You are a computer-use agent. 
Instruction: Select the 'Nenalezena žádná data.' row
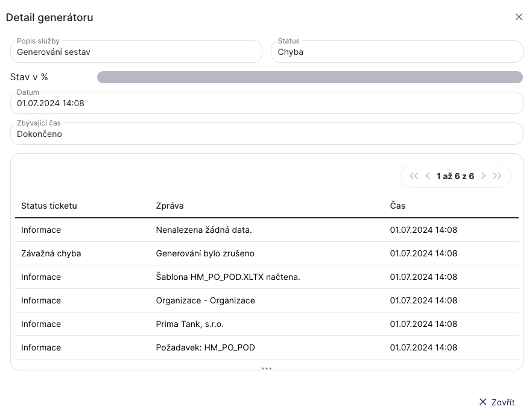coord(266,230)
